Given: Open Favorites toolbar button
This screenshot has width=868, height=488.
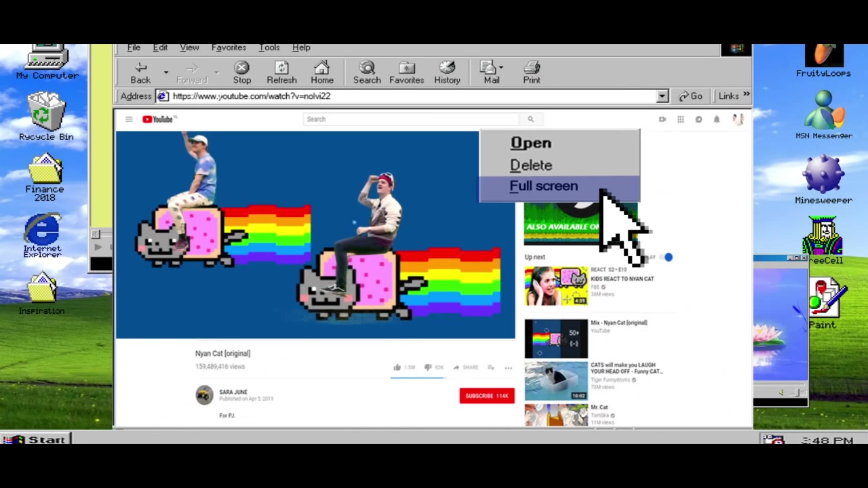Looking at the screenshot, I should (x=406, y=73).
